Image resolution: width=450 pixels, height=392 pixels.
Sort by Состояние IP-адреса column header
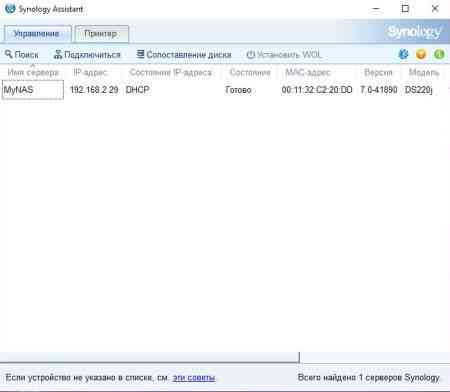[171, 72]
